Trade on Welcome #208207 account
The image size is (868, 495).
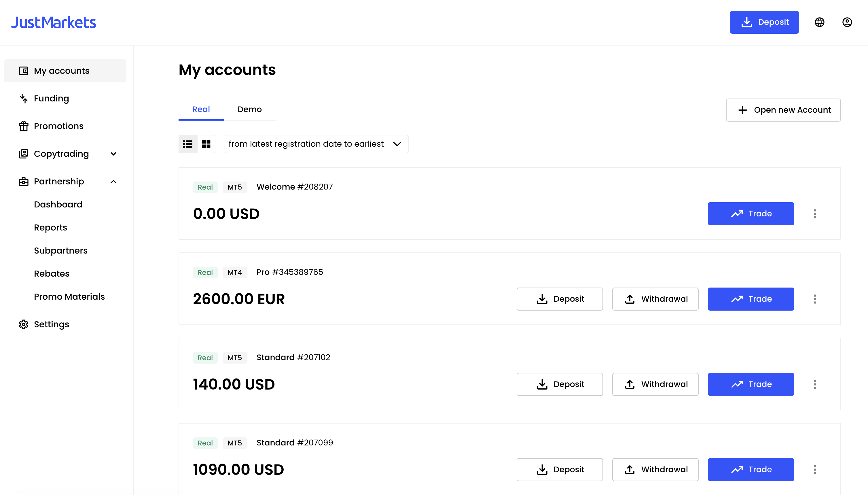[x=751, y=214]
